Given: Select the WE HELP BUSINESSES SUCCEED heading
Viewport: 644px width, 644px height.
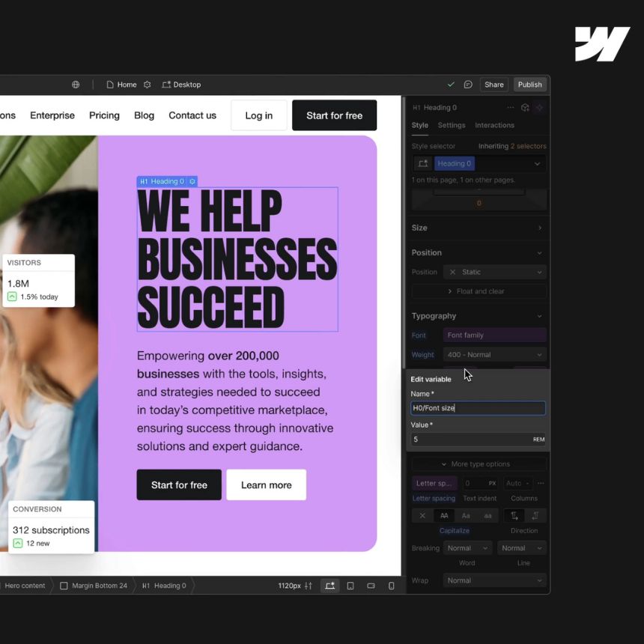Looking at the screenshot, I should (x=237, y=259).
